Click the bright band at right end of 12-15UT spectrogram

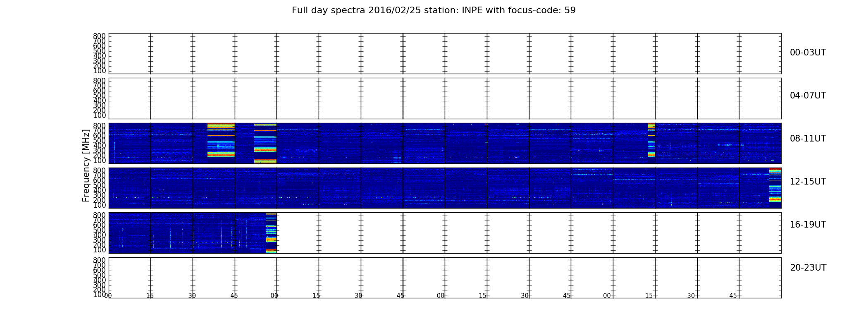click(x=775, y=188)
